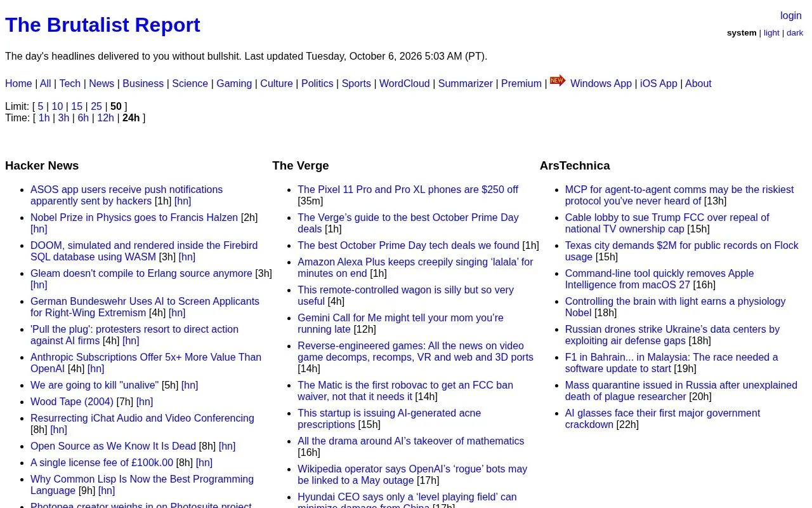Open hn comments for 'We are going to kill unalive'
The width and height of the screenshot is (812, 508).
[190, 385]
